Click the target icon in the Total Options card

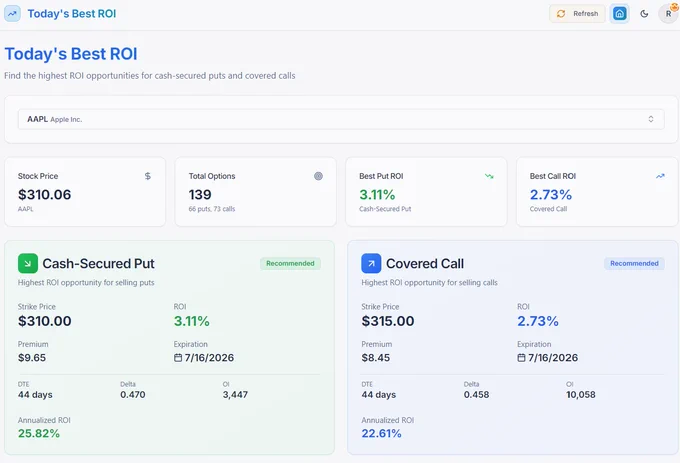(x=318, y=176)
